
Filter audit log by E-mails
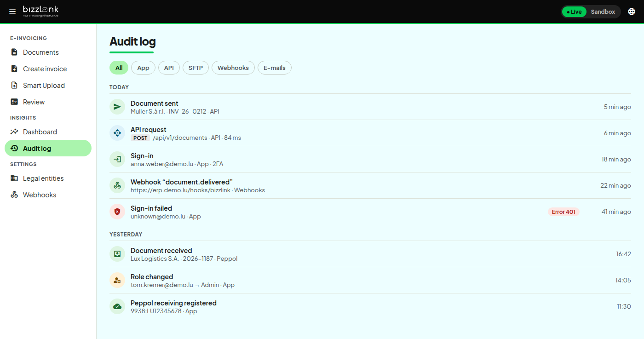[274, 68]
